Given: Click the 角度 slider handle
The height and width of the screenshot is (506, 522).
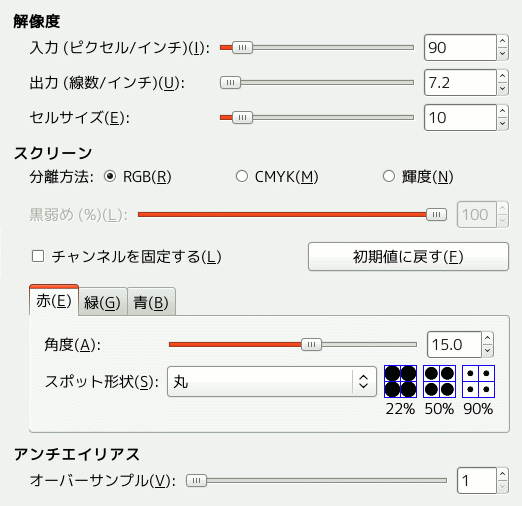Looking at the screenshot, I should click(311, 344).
